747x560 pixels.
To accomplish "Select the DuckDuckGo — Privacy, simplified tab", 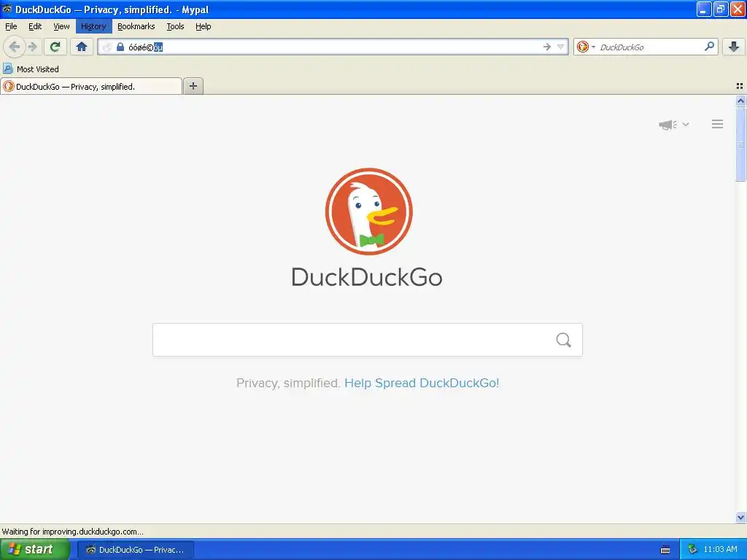I will click(91, 87).
